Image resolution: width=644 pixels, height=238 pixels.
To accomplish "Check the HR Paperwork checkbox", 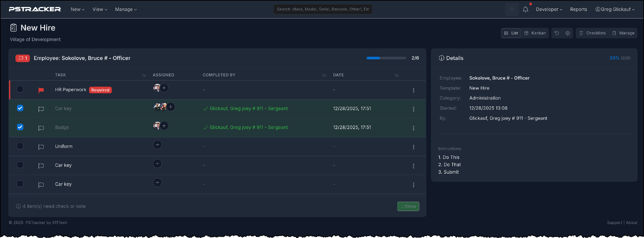I will [20, 89].
